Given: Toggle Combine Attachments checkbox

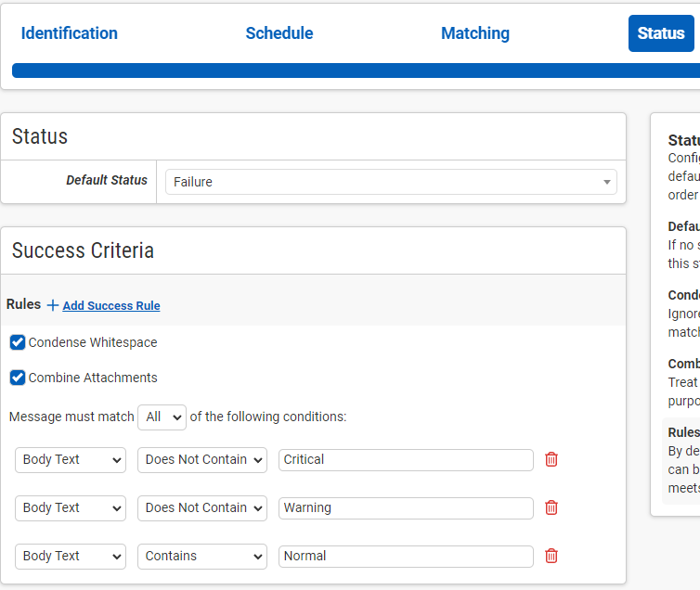Looking at the screenshot, I should tap(18, 378).
